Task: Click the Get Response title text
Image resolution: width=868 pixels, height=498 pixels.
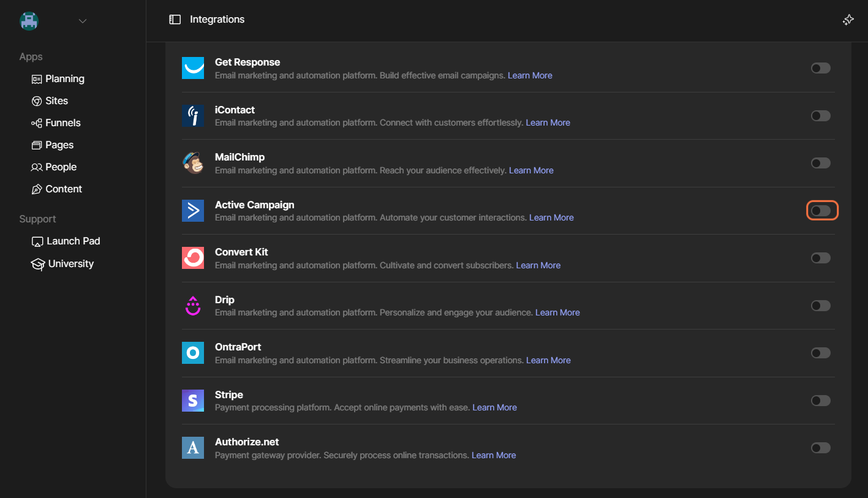Action: [x=247, y=62]
